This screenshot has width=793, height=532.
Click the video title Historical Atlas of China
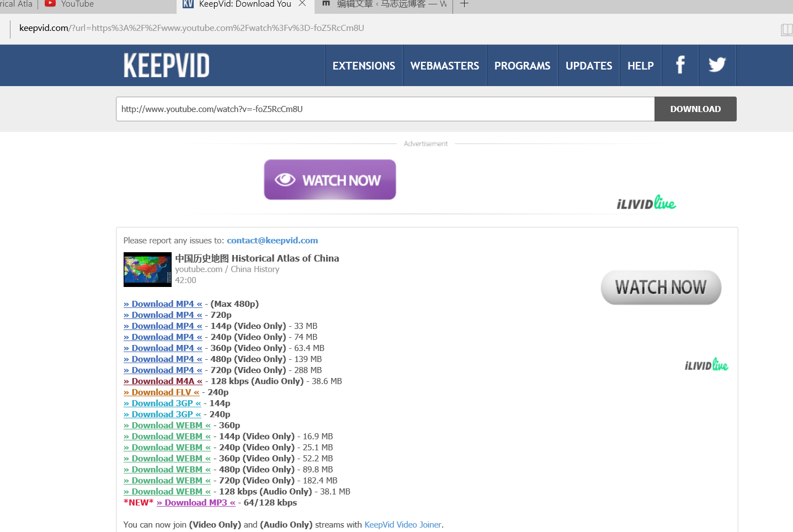[257, 258]
